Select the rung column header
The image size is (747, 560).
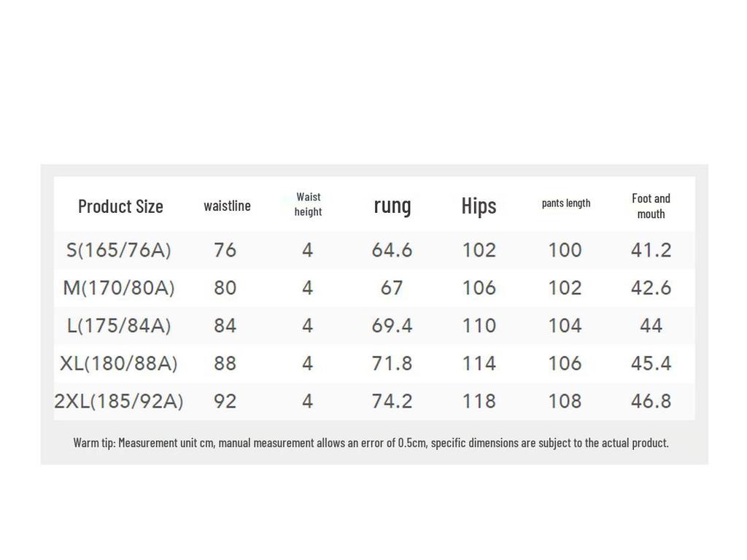point(392,206)
